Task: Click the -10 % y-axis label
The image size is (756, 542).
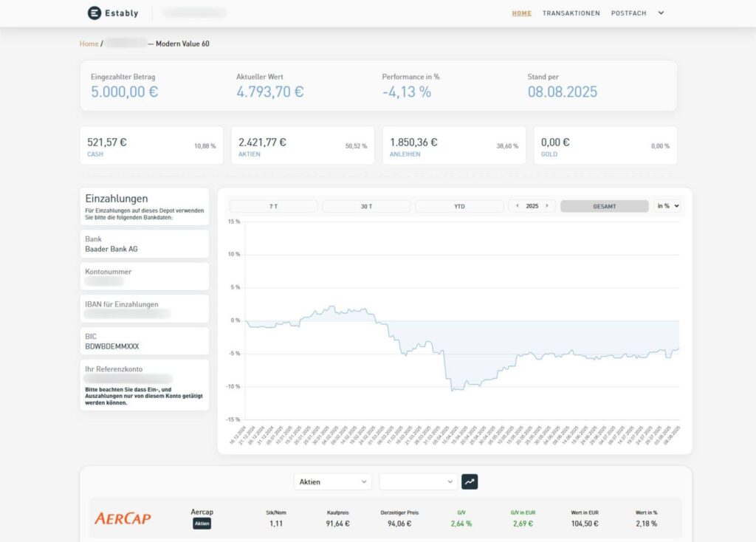Action: [233, 387]
